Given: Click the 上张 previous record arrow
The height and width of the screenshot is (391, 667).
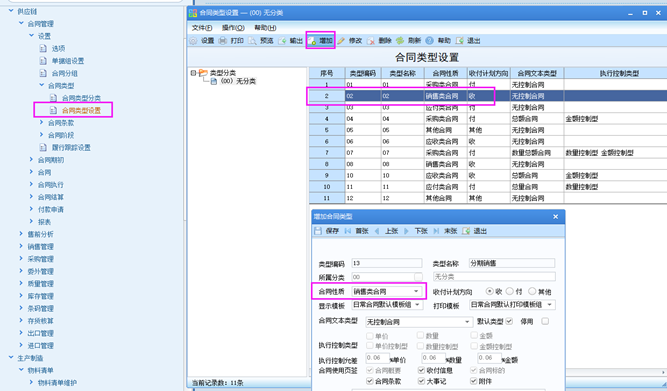Looking at the screenshot, I should click(377, 231).
